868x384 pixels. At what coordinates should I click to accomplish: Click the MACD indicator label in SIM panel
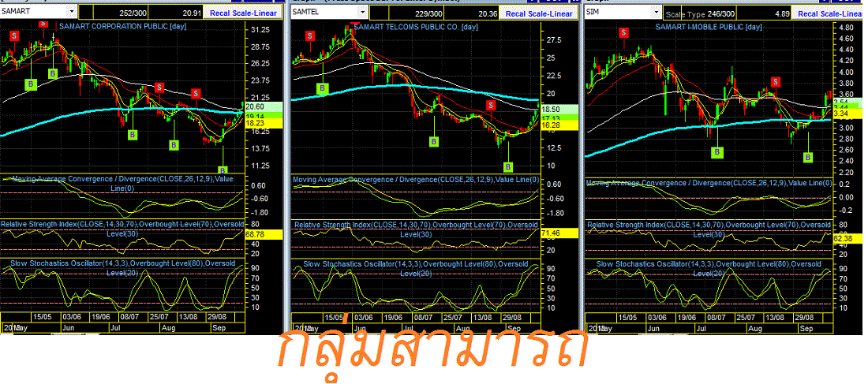point(709,183)
